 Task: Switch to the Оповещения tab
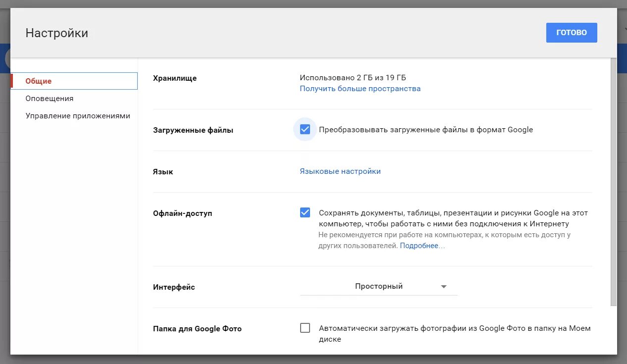(x=50, y=99)
